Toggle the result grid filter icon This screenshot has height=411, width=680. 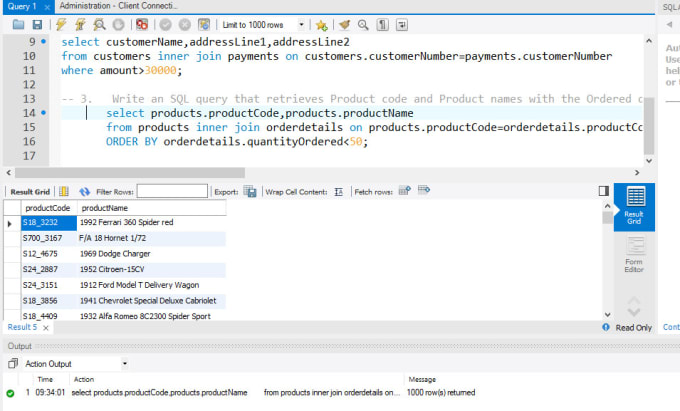click(x=64, y=191)
